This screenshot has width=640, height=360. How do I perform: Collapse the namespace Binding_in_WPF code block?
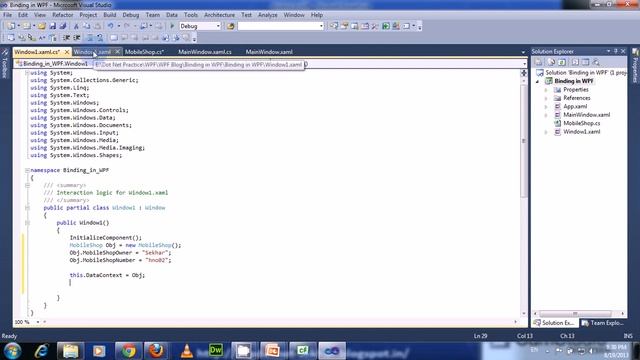tap(27, 170)
